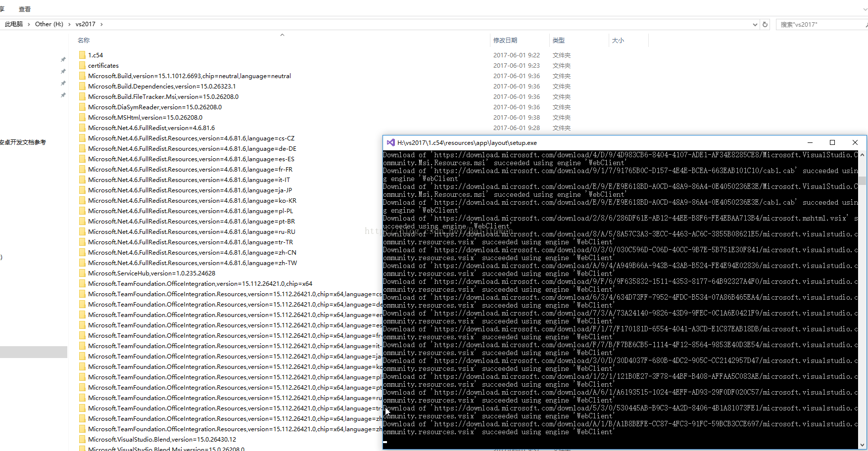
Task: Click folder icon of Microsoft.Build.Dependencies,version=15.0.26323.1
Action: click(82, 86)
